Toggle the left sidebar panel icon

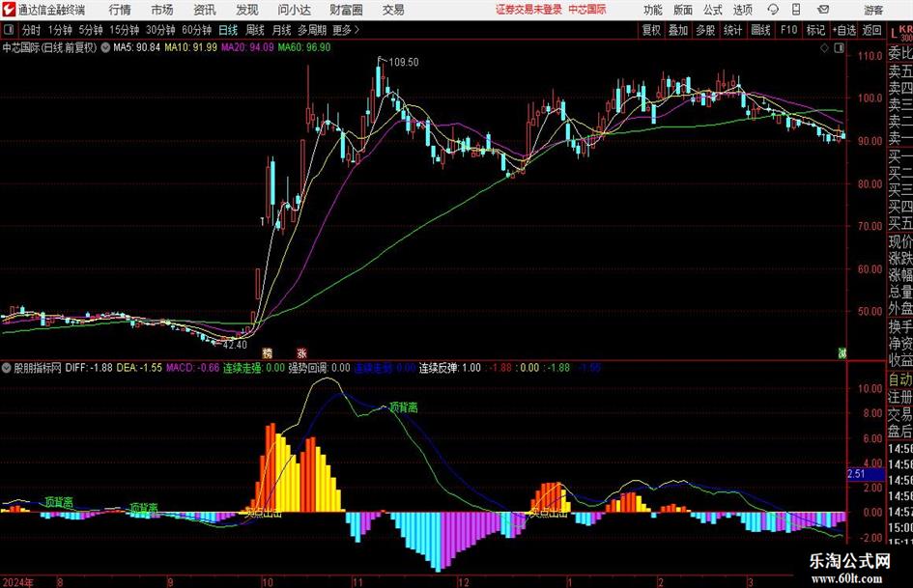10,30
